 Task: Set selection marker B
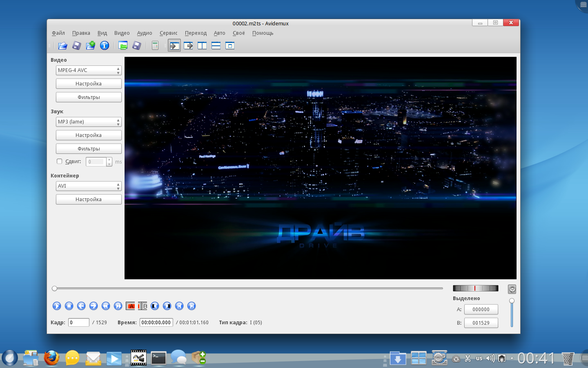tap(143, 306)
